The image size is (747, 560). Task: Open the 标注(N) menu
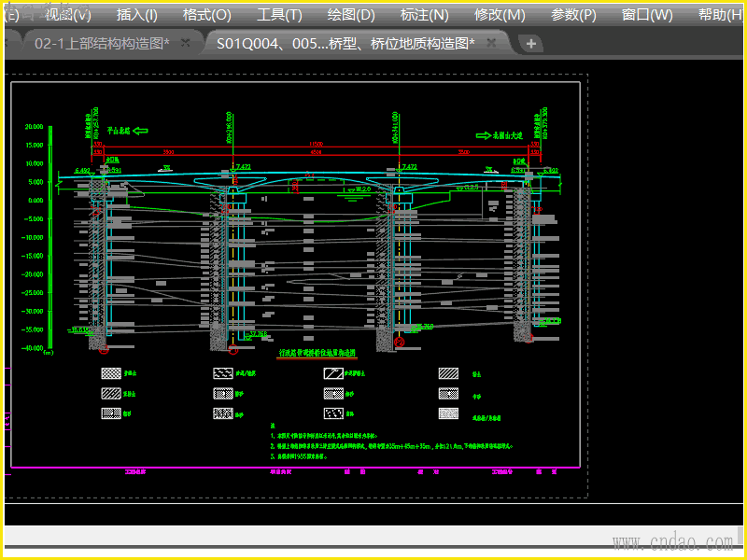click(x=424, y=15)
